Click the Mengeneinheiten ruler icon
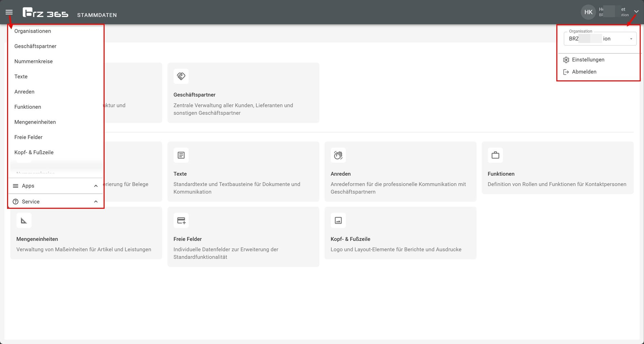The image size is (644, 344). click(24, 220)
